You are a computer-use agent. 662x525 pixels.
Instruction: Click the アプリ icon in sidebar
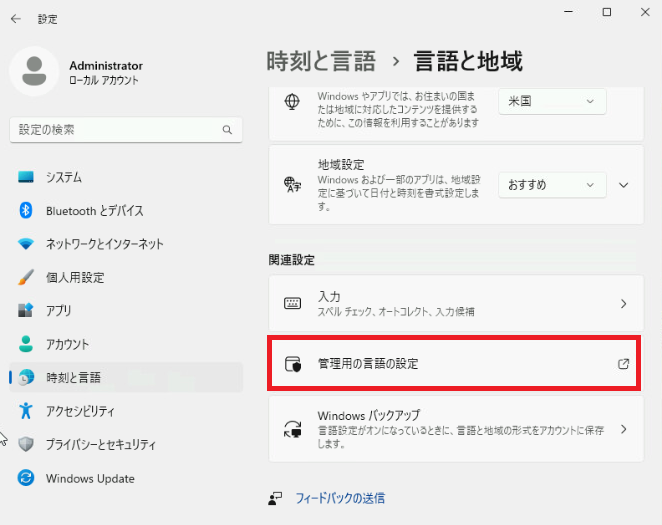[26, 311]
